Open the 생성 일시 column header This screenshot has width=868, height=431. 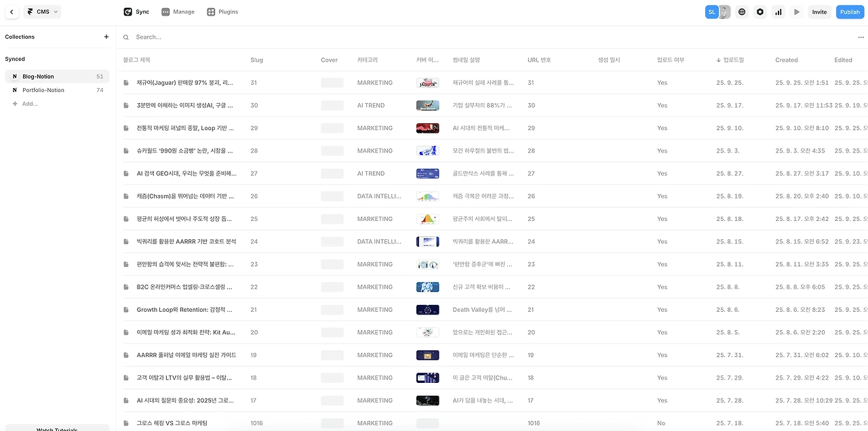click(x=609, y=60)
